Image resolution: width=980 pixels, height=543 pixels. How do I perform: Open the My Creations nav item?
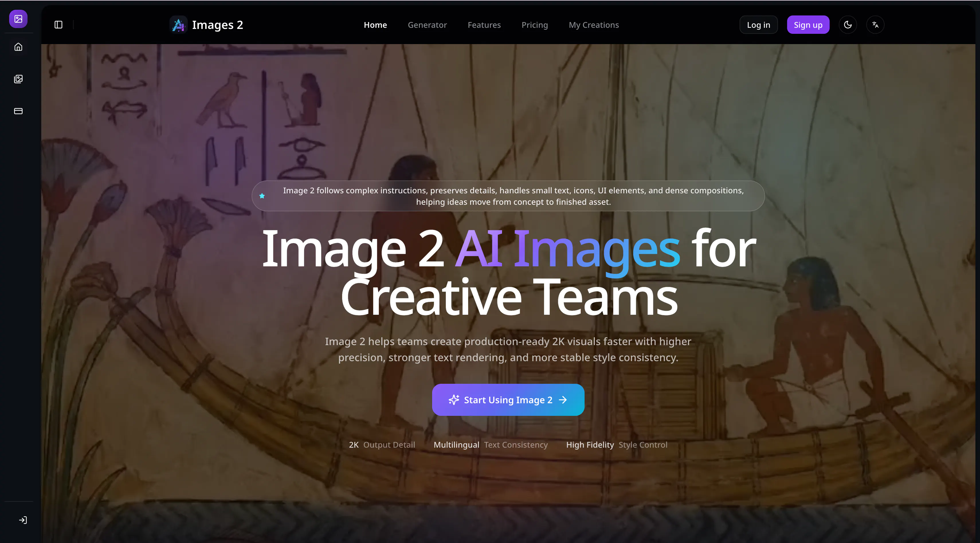coord(593,25)
